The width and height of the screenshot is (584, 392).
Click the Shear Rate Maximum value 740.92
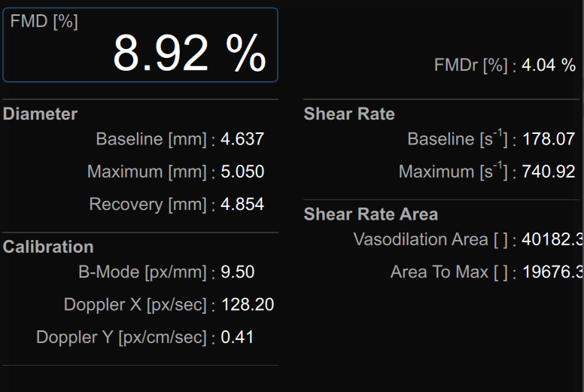[549, 172]
